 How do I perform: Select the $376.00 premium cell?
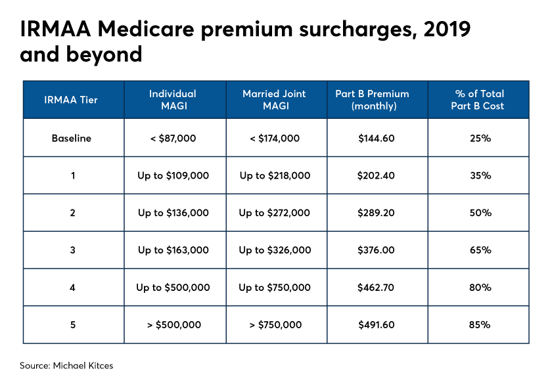click(x=376, y=250)
